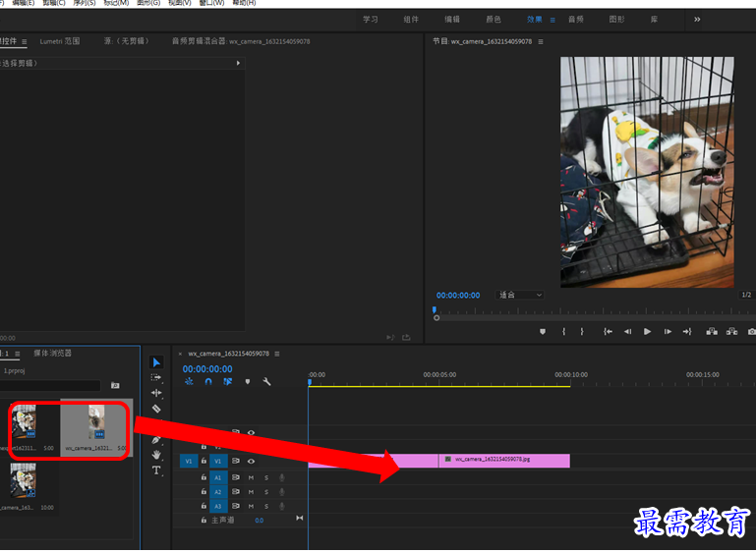Close the wx_camera sequence timeline tab
756x553 pixels.
(x=180, y=354)
